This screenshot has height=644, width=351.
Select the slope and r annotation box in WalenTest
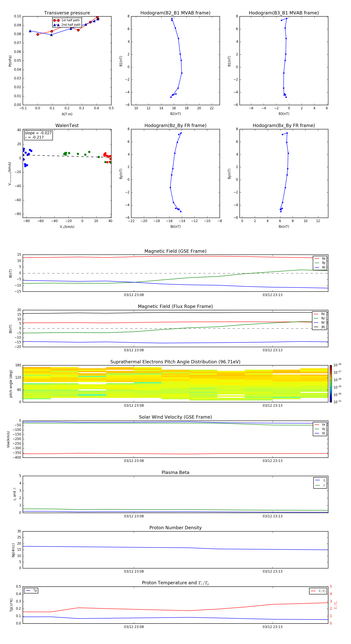click(x=38, y=135)
